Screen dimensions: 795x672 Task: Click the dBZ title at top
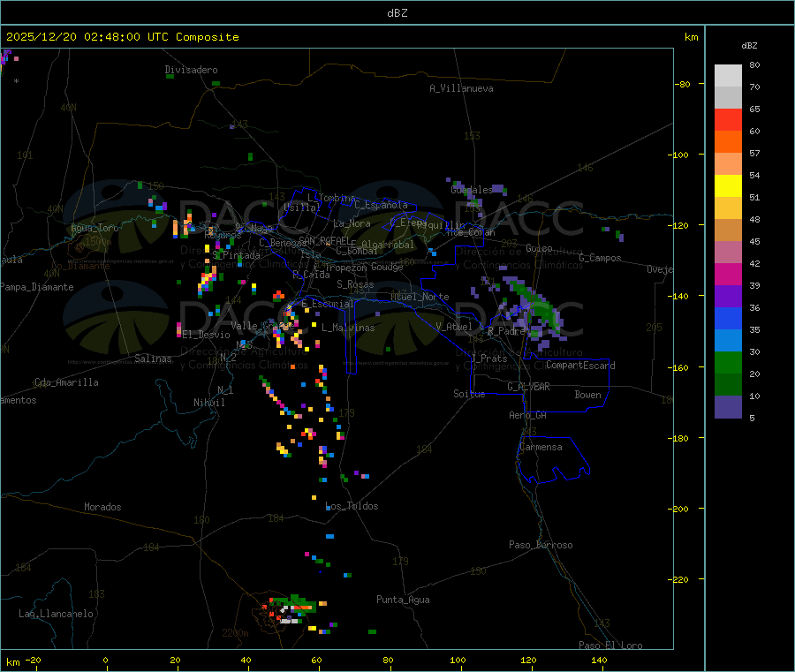pyautogui.click(x=397, y=12)
